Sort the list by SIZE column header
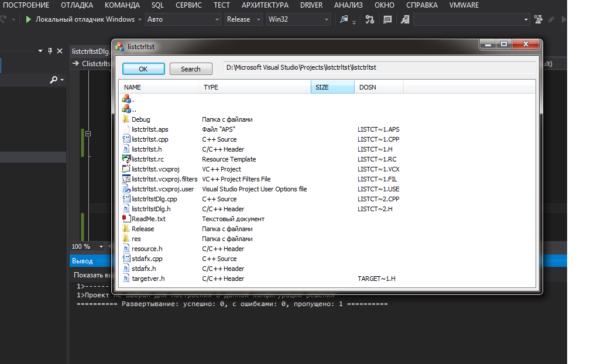This screenshot has height=364, width=604. coord(332,87)
